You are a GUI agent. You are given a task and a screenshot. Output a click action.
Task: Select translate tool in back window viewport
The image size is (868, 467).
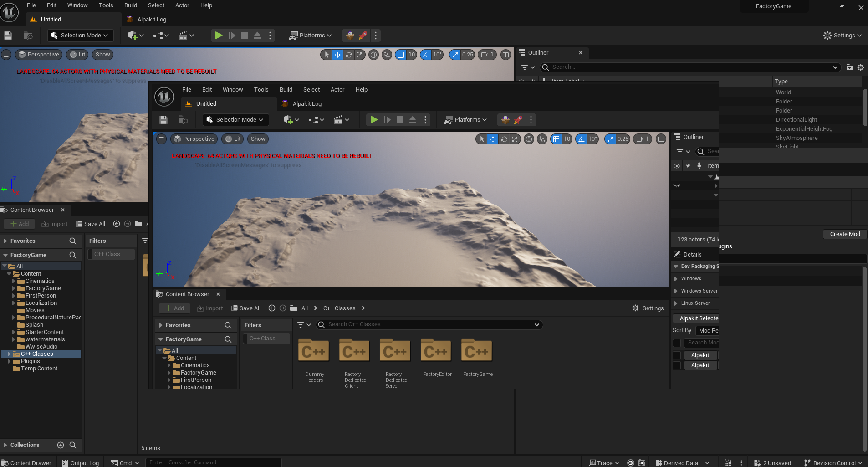tap(337, 55)
